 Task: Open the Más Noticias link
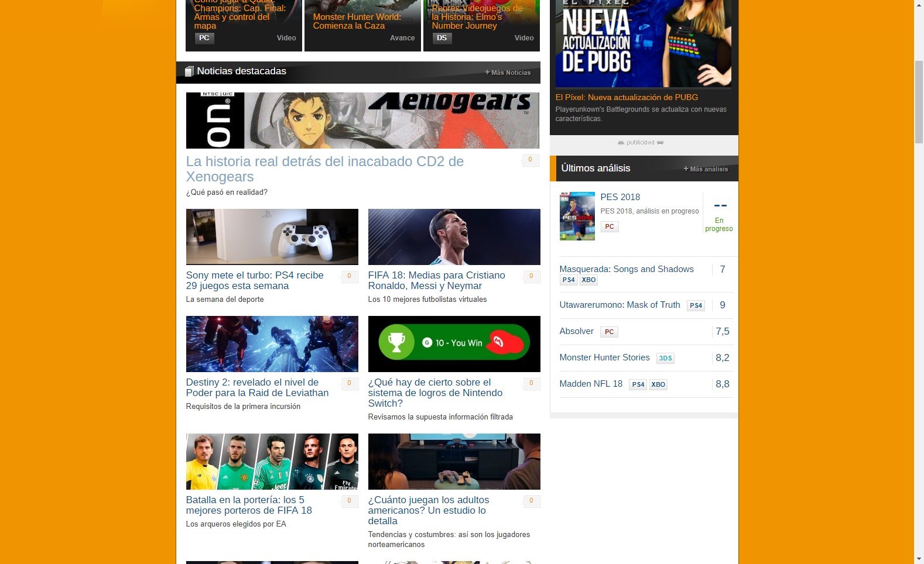pos(508,73)
